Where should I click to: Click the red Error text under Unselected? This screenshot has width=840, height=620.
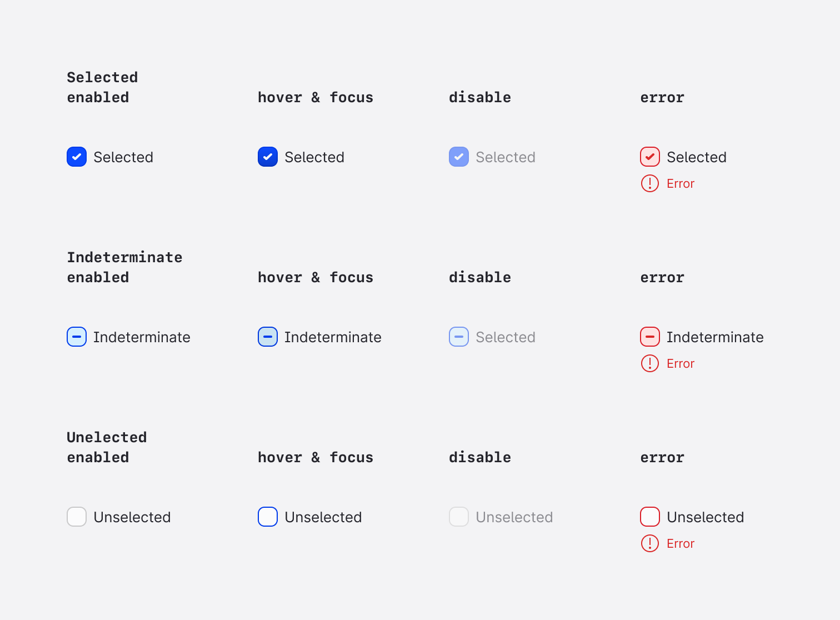tap(681, 543)
